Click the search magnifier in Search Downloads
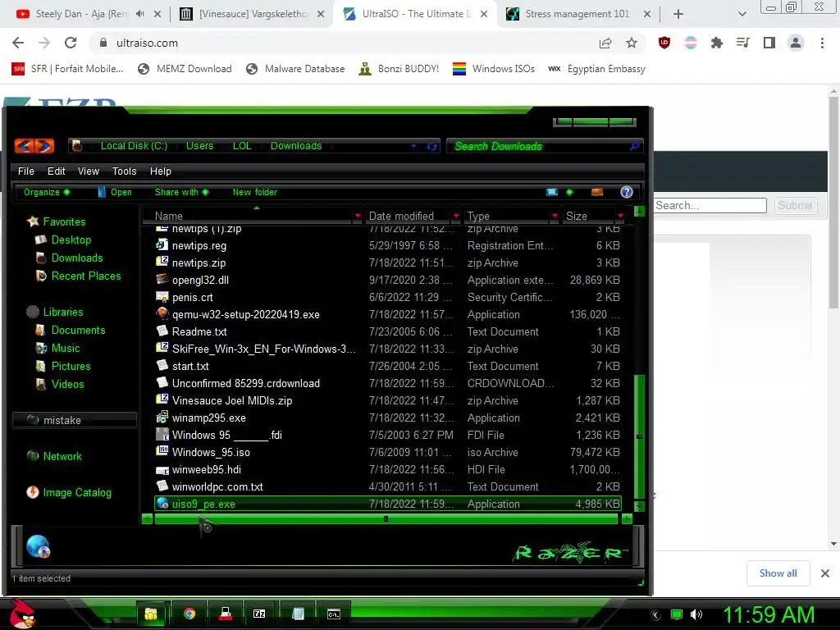Image resolution: width=840 pixels, height=630 pixels. [x=634, y=146]
